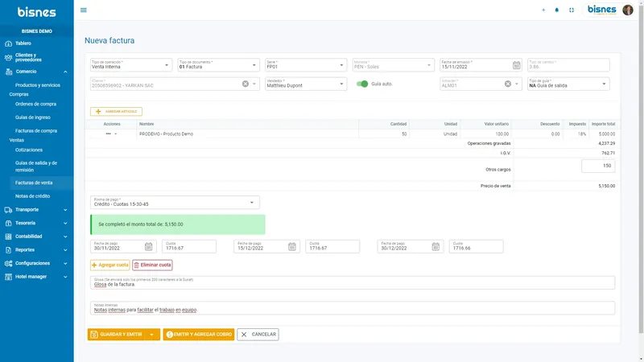Click the plus icon in top bar

(543, 10)
